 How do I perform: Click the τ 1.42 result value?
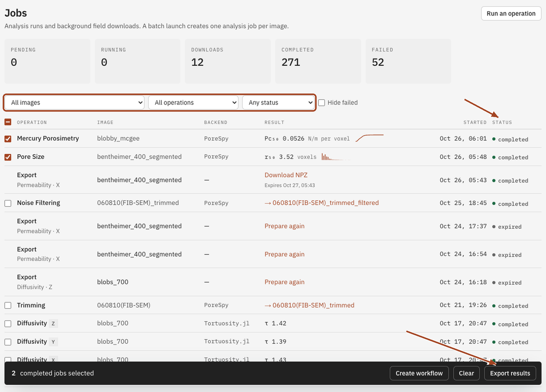pyautogui.click(x=275, y=323)
